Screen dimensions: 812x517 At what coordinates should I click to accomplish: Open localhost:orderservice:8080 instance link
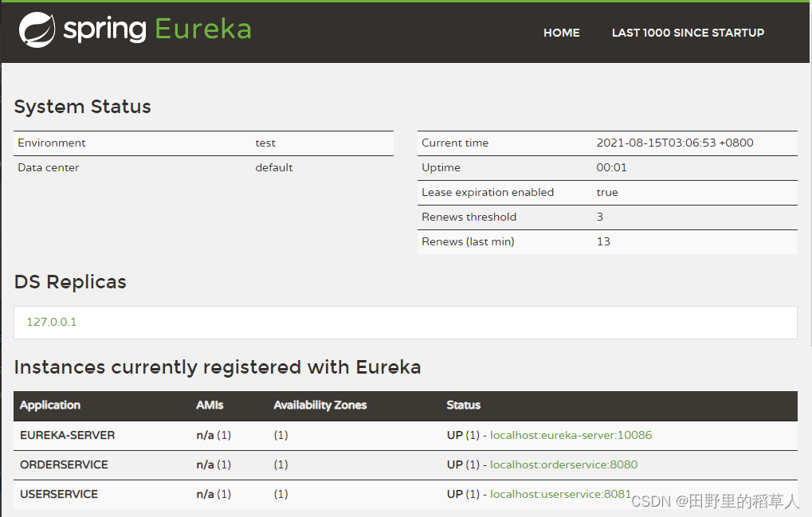pyautogui.click(x=563, y=464)
